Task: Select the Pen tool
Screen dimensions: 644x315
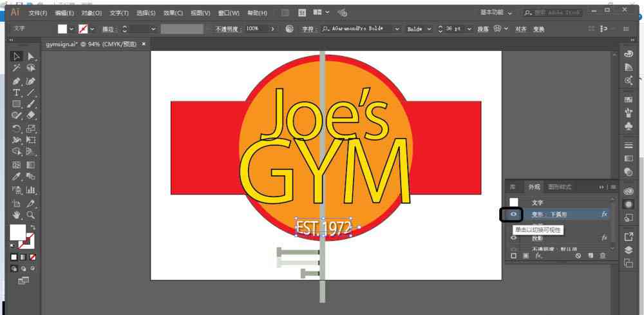Action: click(17, 81)
